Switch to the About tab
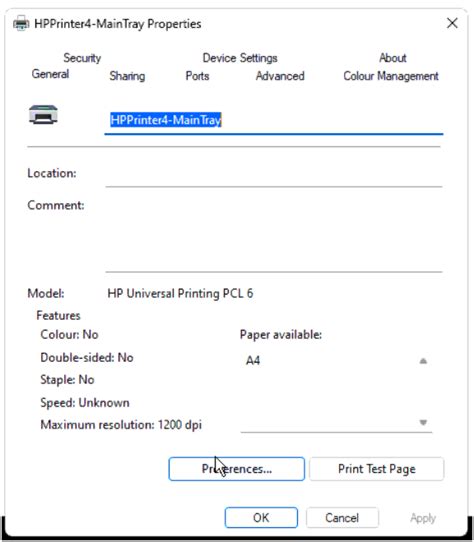Screen dimensions: 474x542 (x=393, y=58)
